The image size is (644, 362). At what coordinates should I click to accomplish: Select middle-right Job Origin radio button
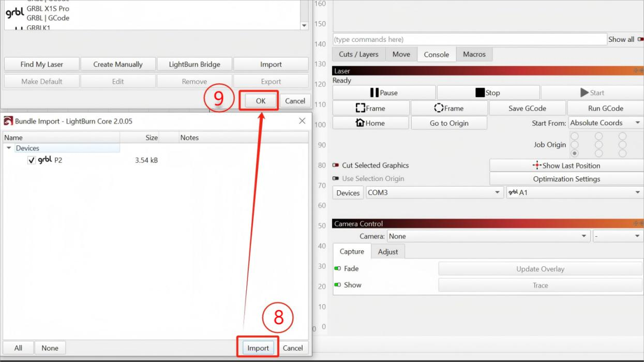(x=623, y=145)
